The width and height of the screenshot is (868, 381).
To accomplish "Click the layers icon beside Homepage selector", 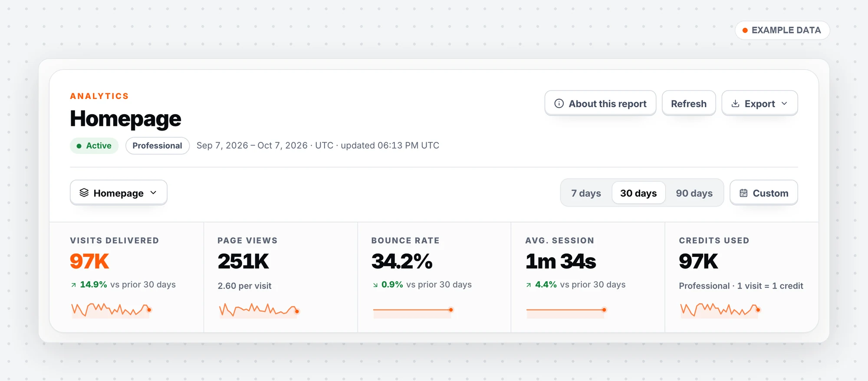I will pos(84,193).
